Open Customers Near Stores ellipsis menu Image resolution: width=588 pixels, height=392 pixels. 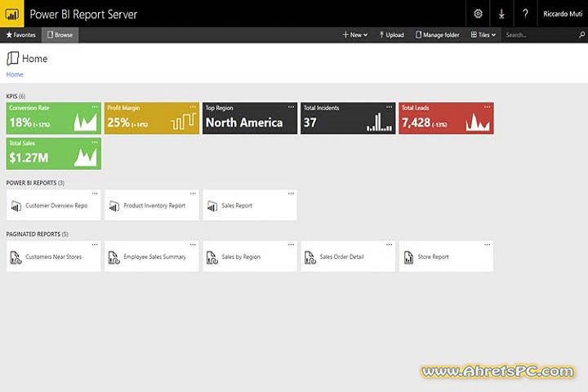(x=95, y=244)
